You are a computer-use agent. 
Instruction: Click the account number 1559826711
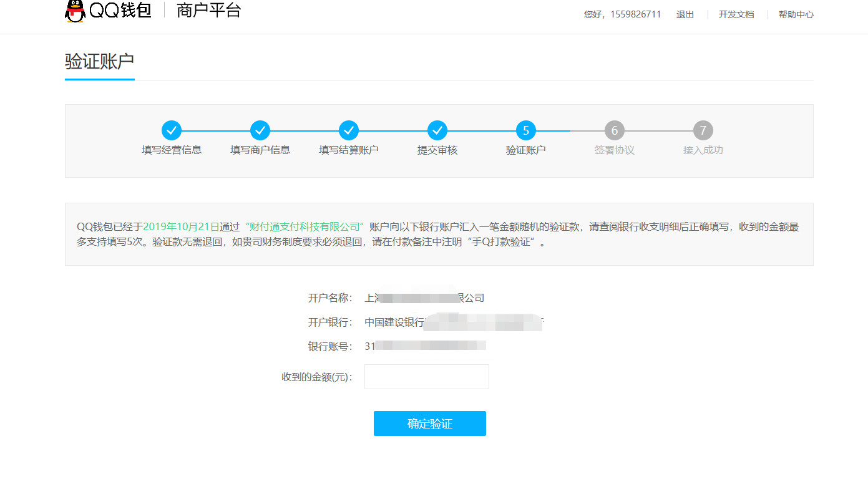(635, 14)
